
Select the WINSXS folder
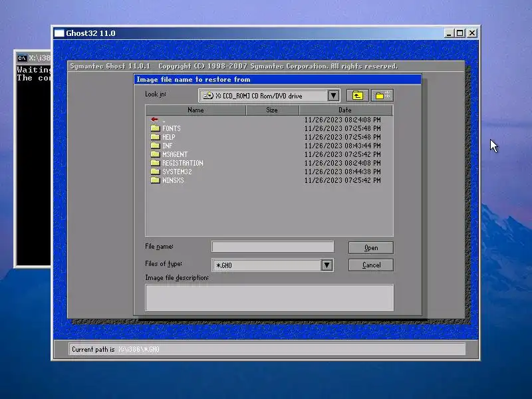[x=173, y=180]
